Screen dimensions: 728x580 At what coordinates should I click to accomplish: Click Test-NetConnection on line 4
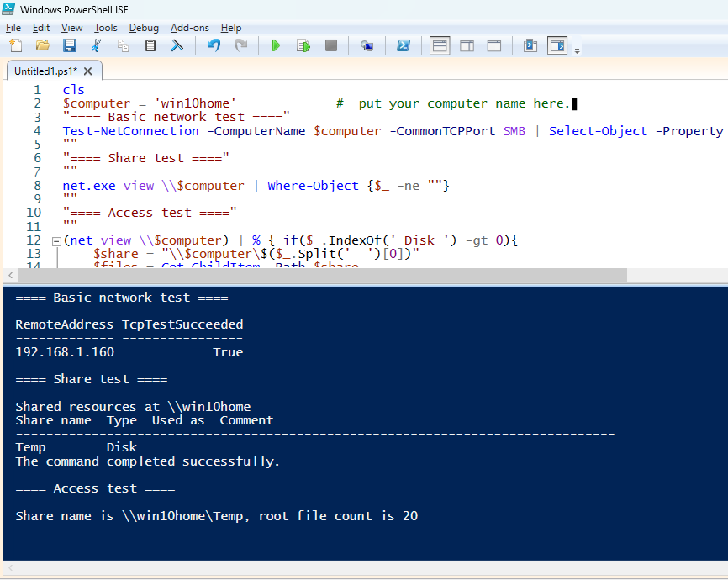(x=130, y=131)
